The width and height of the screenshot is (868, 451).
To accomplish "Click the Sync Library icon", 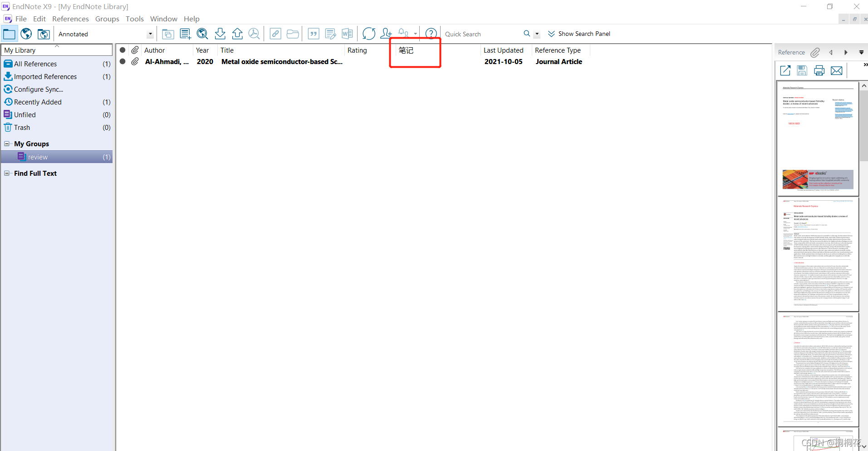I will [x=368, y=33].
